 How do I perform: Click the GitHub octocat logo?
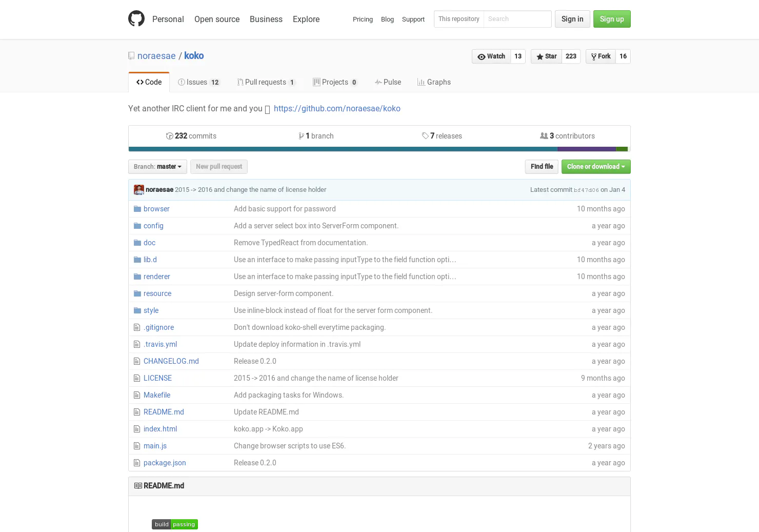136,18
